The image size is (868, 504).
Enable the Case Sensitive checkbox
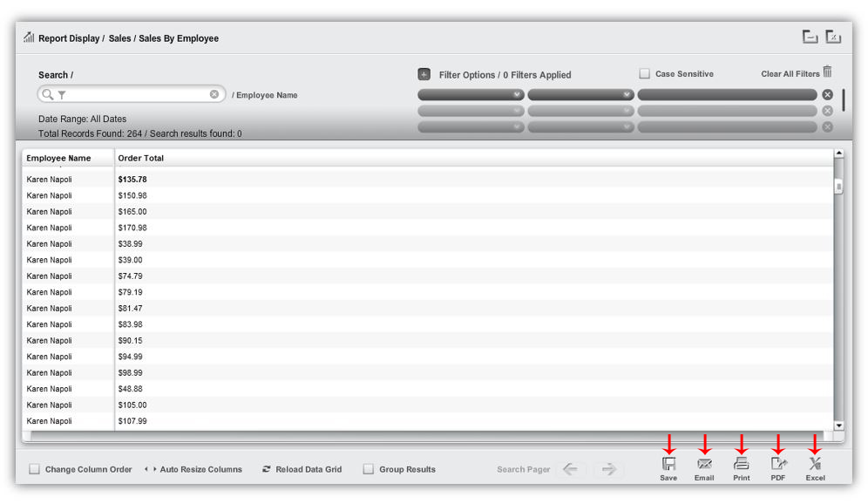645,74
